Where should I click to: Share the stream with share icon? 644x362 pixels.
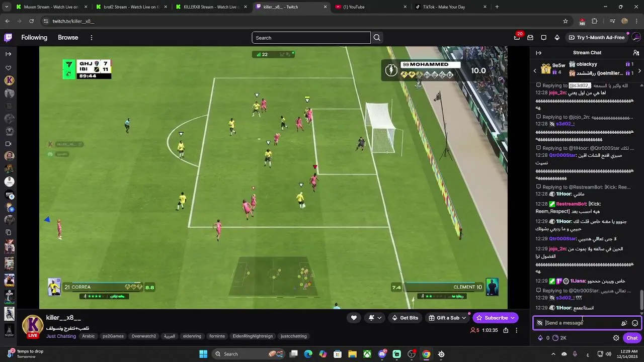[506, 330]
